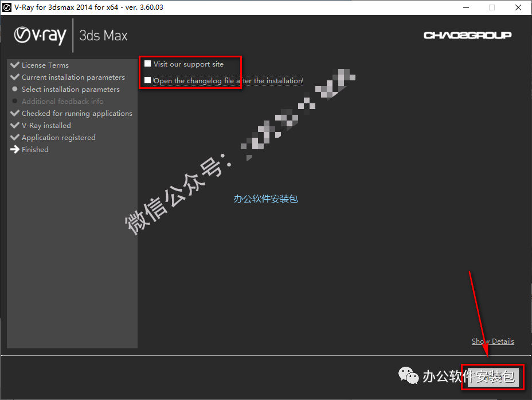The width and height of the screenshot is (532, 400).
Task: Click the red-framed Finish button
Action: (492, 377)
